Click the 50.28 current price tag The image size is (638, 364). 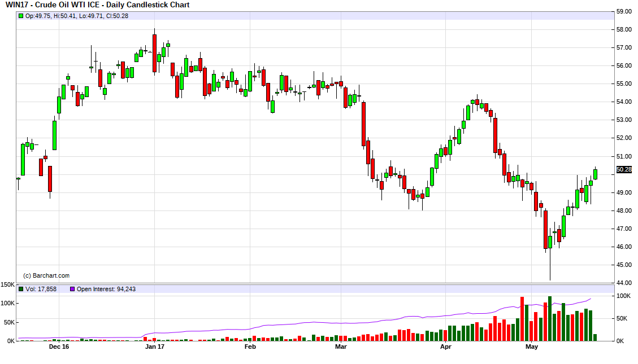624,169
